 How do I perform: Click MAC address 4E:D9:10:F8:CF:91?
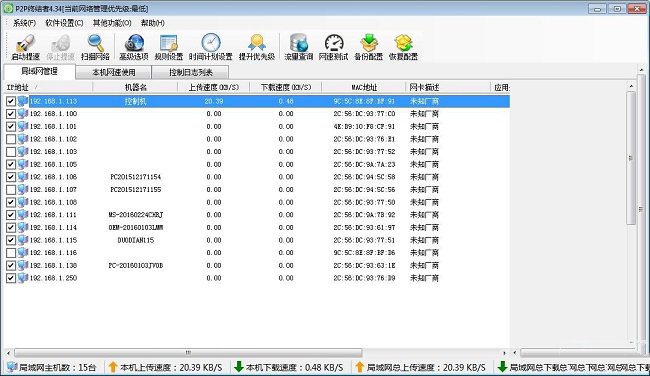coord(364,126)
